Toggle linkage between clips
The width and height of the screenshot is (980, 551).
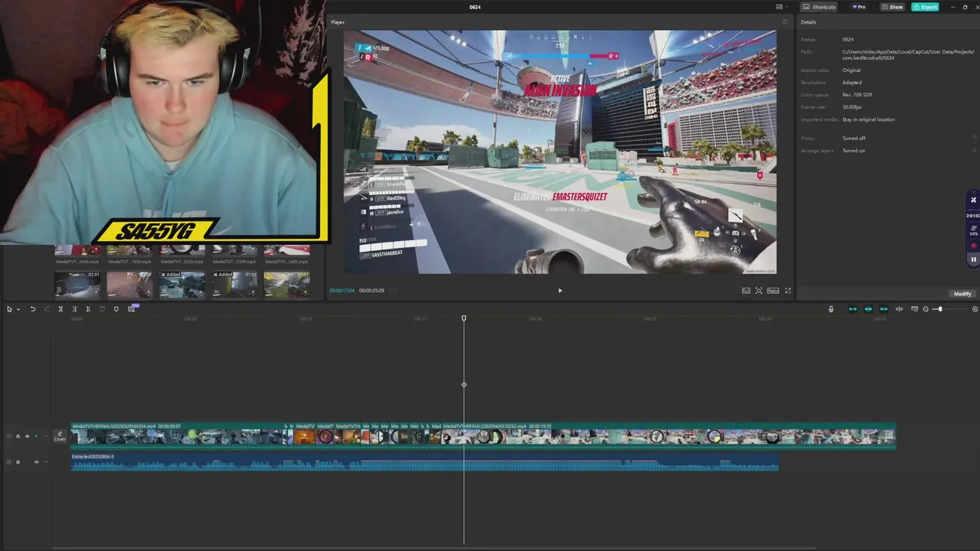tap(884, 309)
